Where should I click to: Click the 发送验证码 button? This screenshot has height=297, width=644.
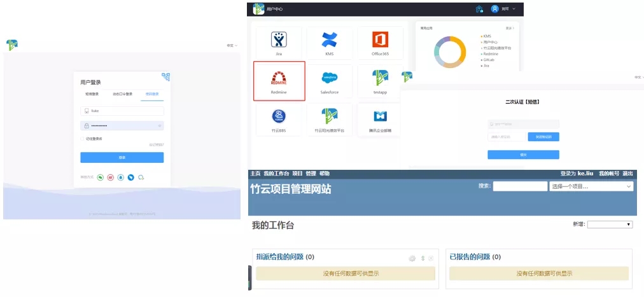point(543,137)
